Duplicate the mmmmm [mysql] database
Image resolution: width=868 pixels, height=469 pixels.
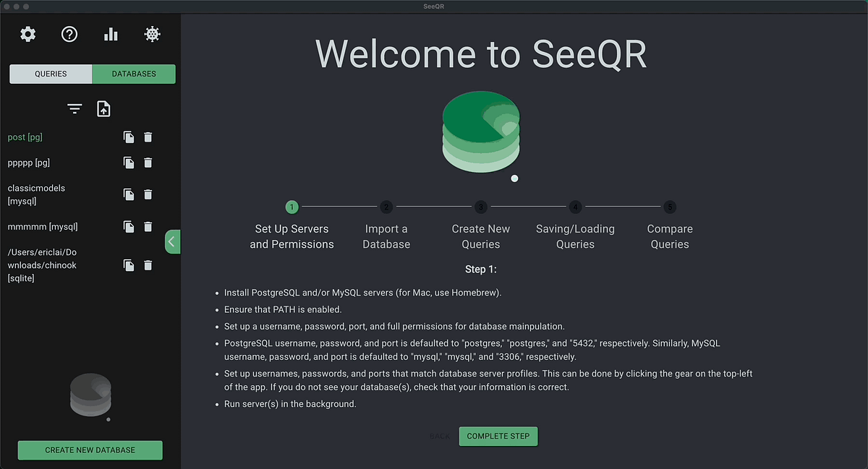pos(129,227)
